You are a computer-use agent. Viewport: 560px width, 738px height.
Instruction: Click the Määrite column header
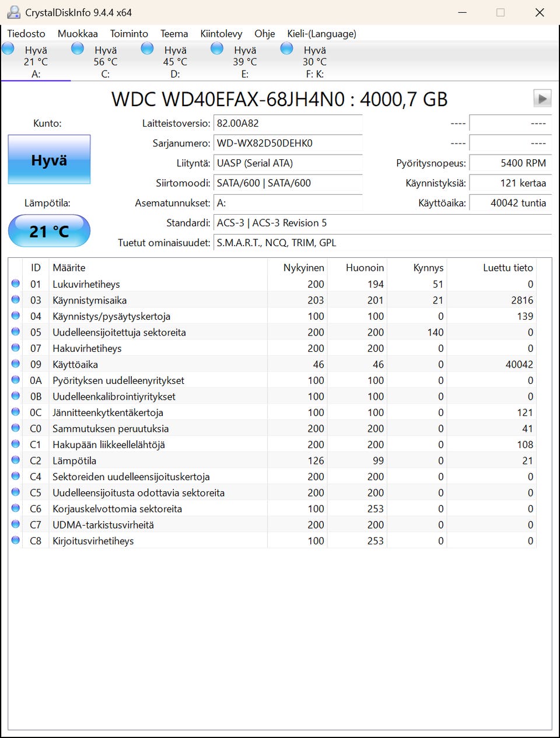158,268
